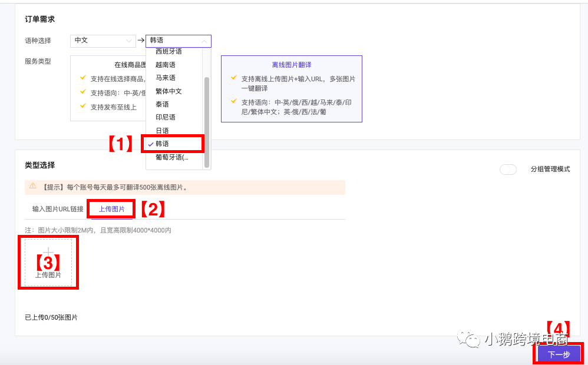Click the plus icon in the upload box
588x365 pixels.
(48, 251)
